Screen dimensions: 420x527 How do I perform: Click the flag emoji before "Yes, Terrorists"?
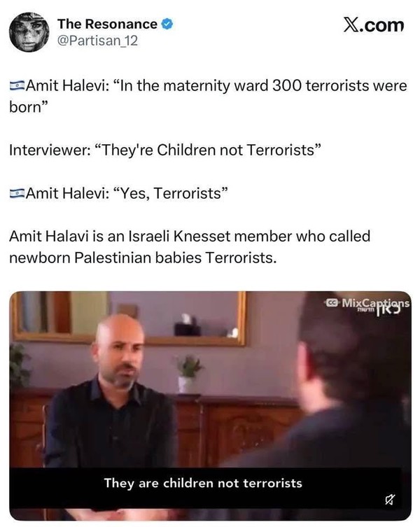pos(17,193)
